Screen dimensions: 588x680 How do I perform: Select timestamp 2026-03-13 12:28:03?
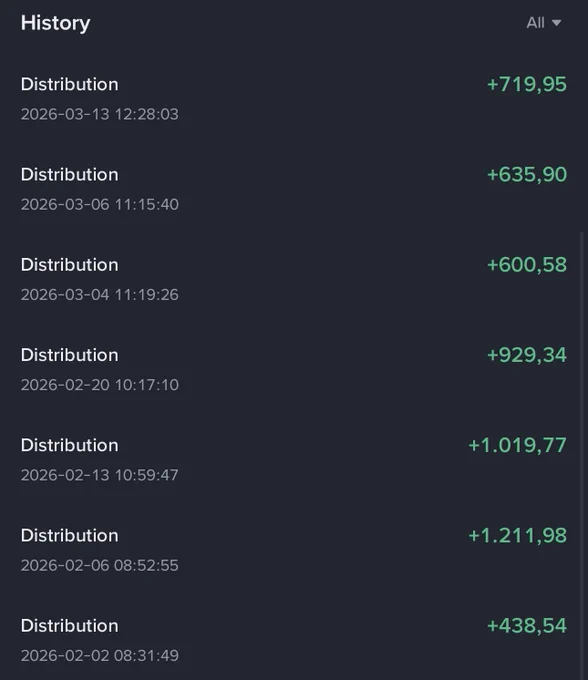tap(100, 114)
